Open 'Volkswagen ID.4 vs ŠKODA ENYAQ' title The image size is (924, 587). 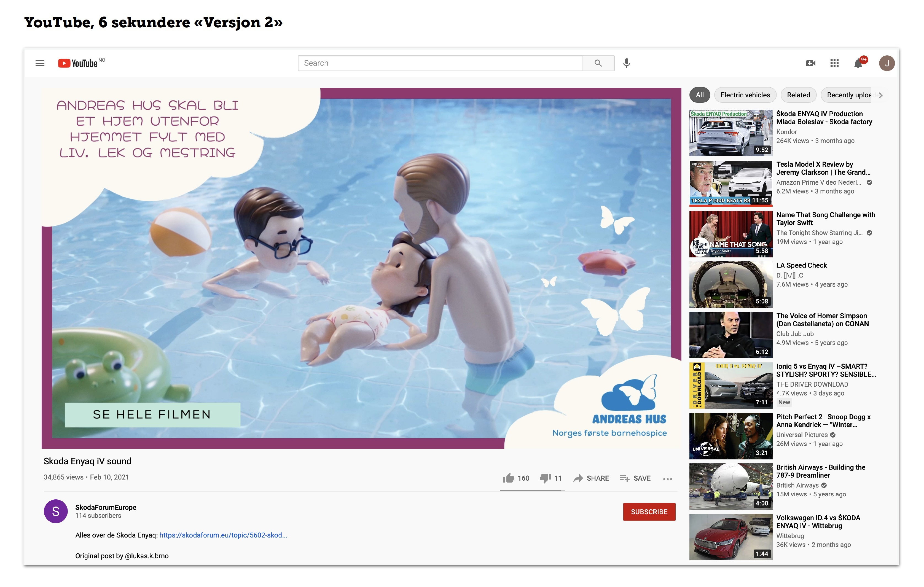coord(818,522)
